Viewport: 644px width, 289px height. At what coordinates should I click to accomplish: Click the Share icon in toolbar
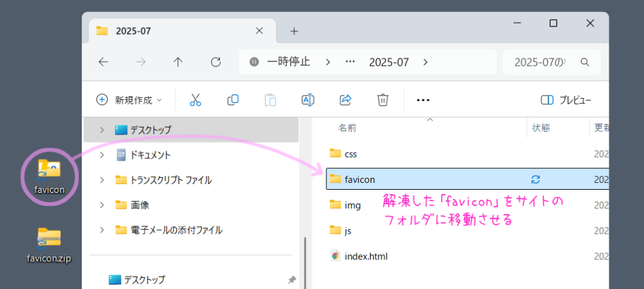345,100
